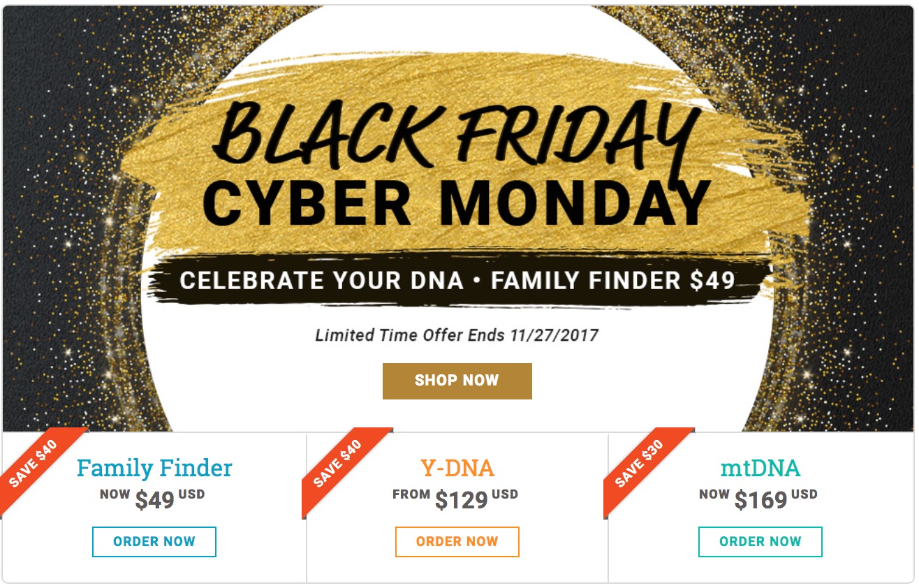Screen dimensions: 919x588
Task: Click the SAVE $40 ribbon on Family Finder
Action: coord(34,464)
